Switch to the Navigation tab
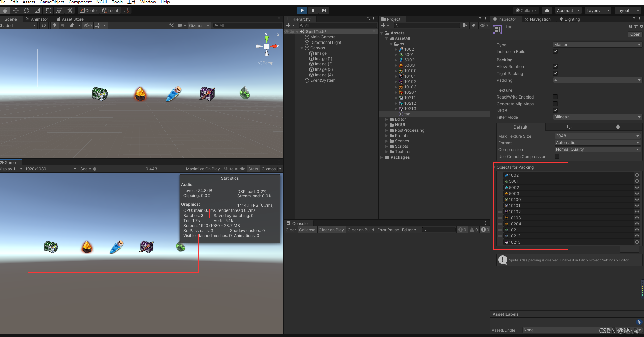This screenshot has width=644, height=337. point(538,19)
